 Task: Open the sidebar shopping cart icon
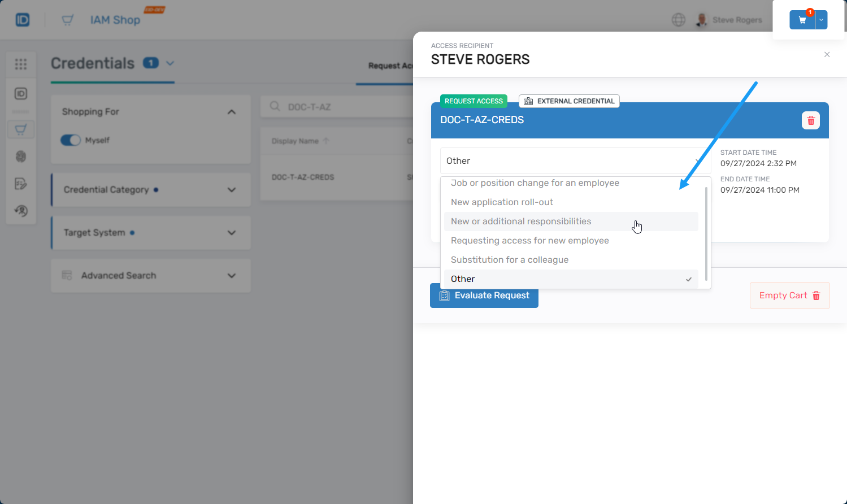(21, 129)
